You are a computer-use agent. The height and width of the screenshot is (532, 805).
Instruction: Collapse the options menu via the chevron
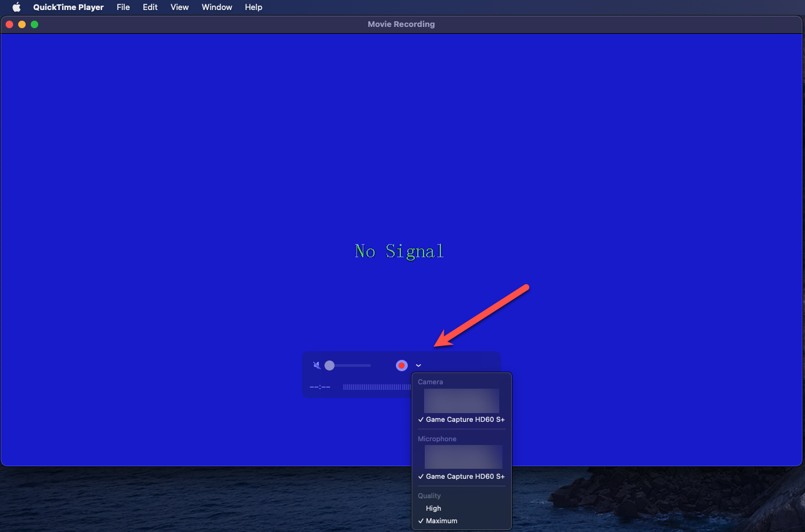point(418,365)
